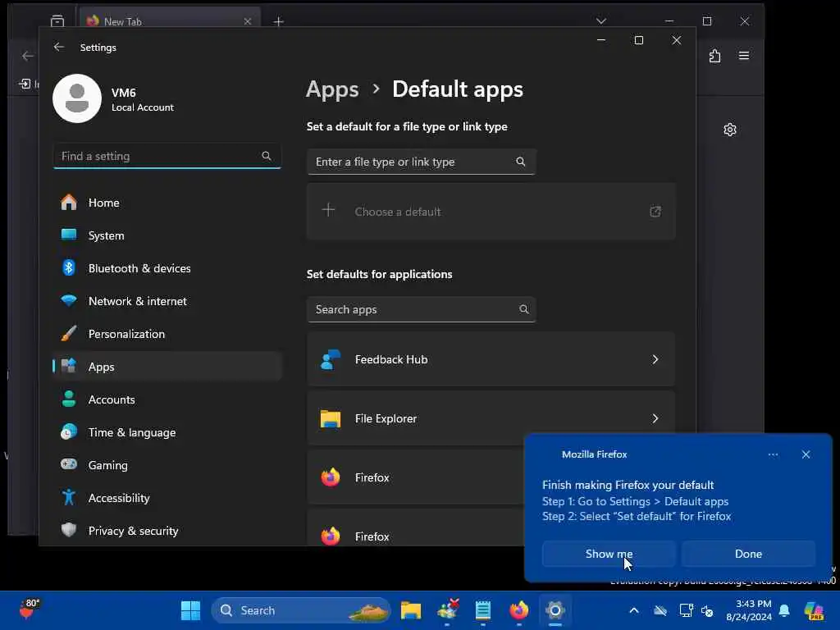The width and height of the screenshot is (840, 630).
Task: Open Privacy & security category
Action: [x=167, y=531]
